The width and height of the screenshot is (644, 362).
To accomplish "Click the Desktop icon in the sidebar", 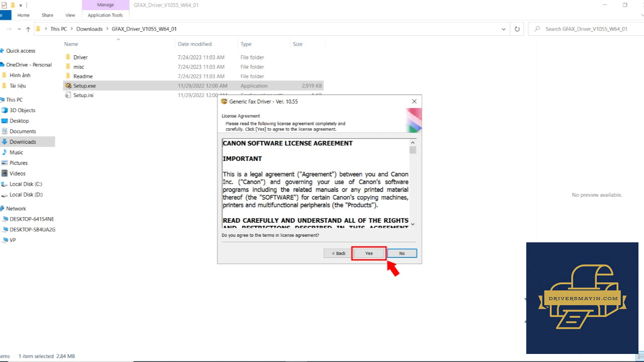I will (5, 121).
